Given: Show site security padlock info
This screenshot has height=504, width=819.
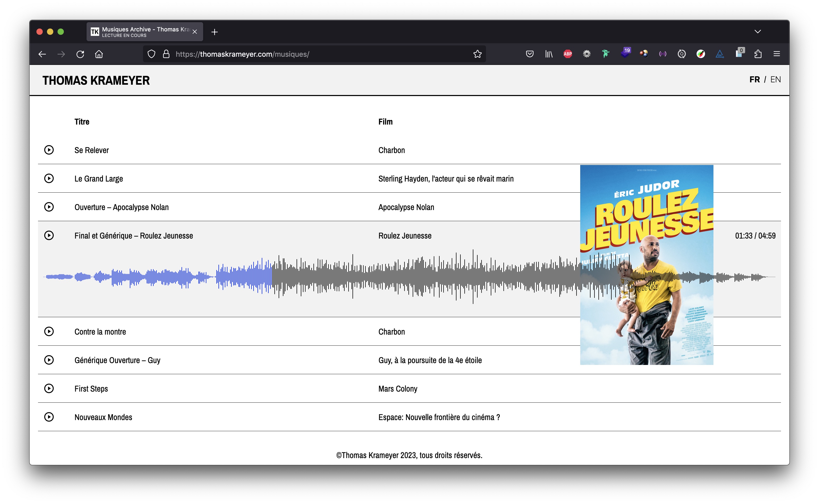Looking at the screenshot, I should click(166, 54).
